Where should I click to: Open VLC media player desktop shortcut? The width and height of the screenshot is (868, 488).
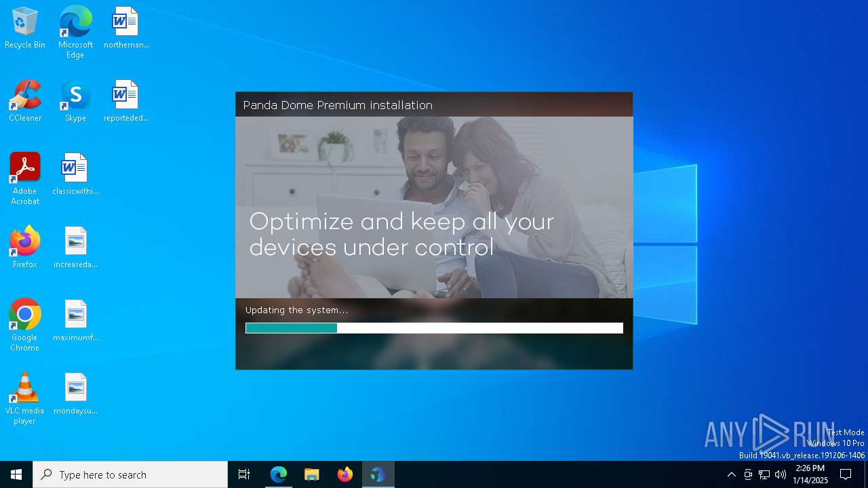click(25, 399)
